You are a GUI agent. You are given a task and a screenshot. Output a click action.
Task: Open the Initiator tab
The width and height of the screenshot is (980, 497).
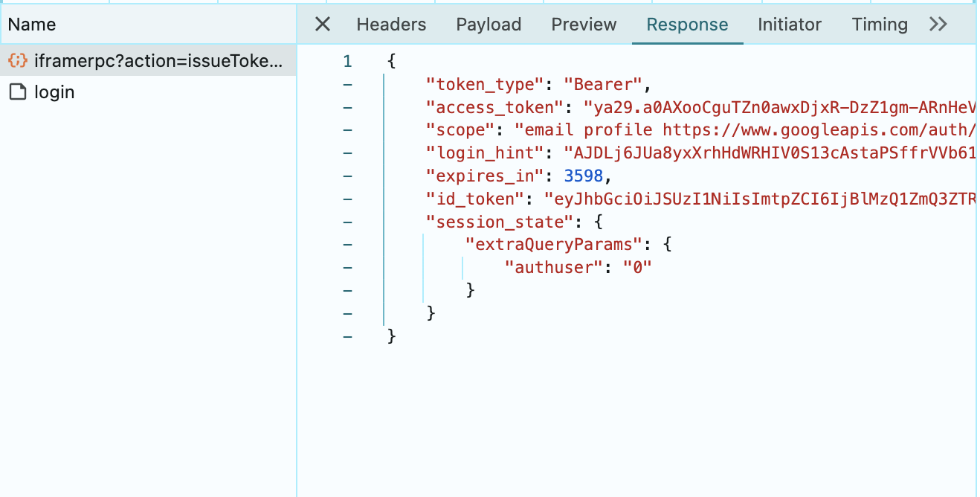click(790, 24)
